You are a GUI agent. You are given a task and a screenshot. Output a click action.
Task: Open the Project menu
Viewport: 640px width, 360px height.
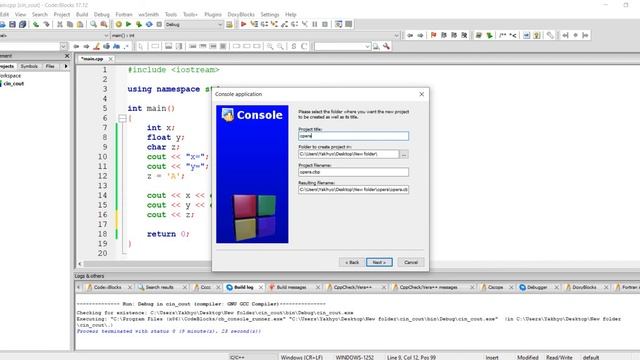pos(62,14)
